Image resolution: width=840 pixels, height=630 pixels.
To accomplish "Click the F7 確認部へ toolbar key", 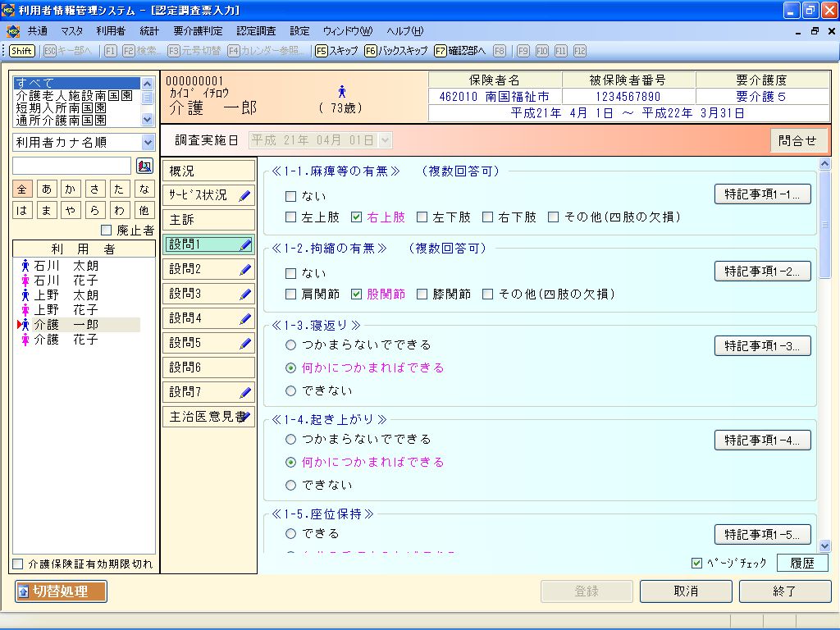I will pyautogui.click(x=460, y=51).
